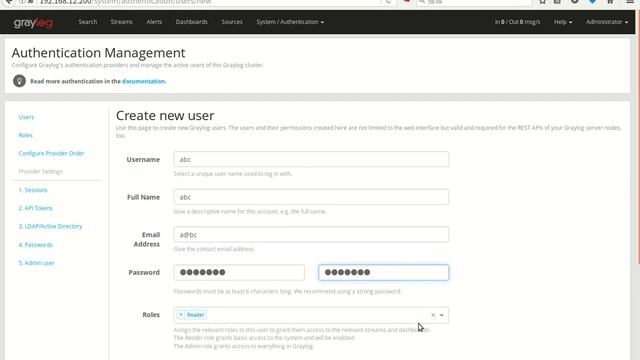Open the Streams page
This screenshot has height=360, width=640.
(122, 22)
